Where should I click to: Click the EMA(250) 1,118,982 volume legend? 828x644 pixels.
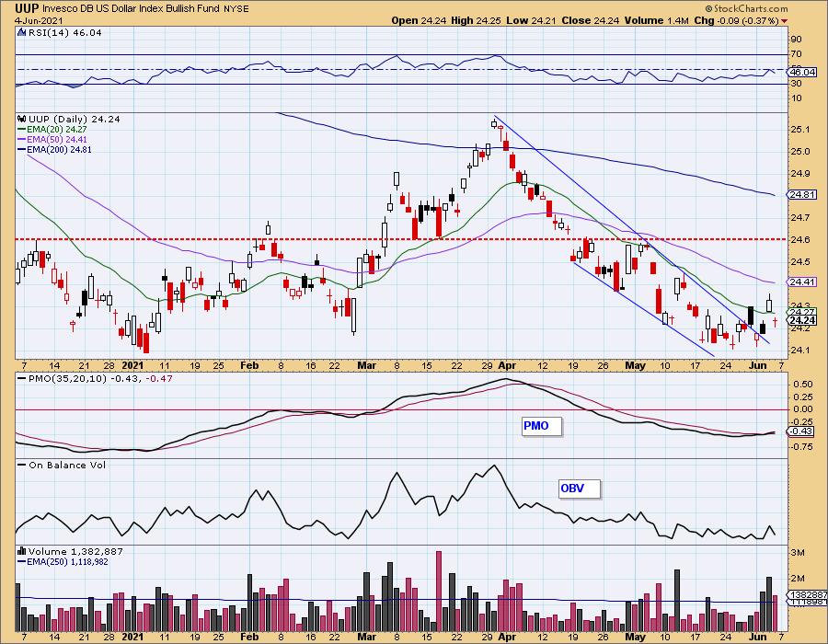63,561
